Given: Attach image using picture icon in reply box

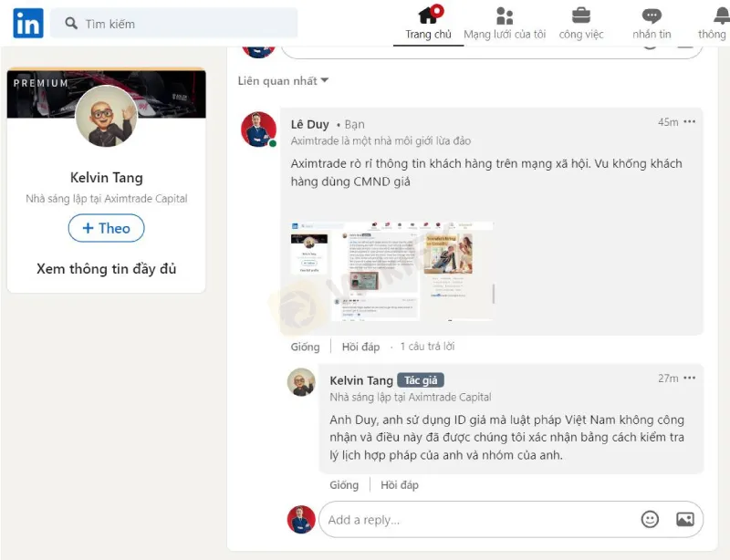Looking at the screenshot, I should [x=685, y=519].
